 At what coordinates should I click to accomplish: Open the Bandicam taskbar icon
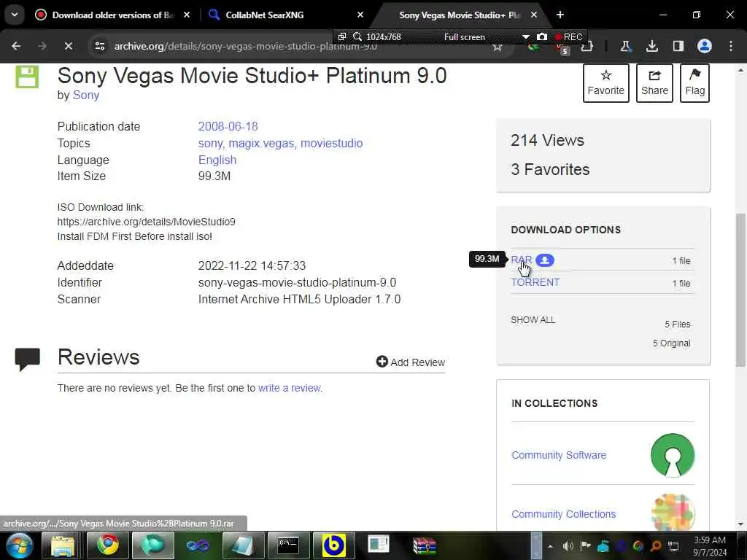point(333,545)
